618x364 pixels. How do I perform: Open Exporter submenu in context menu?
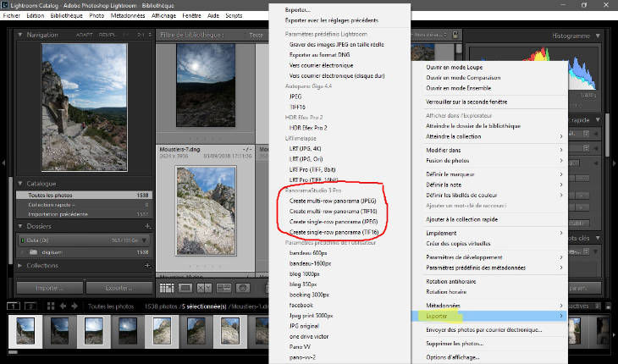click(x=488, y=316)
